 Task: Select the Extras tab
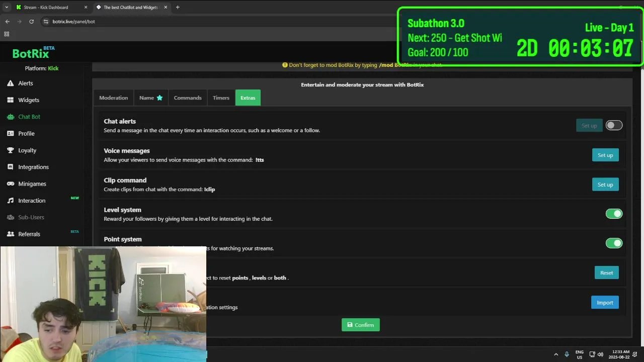[x=248, y=98]
